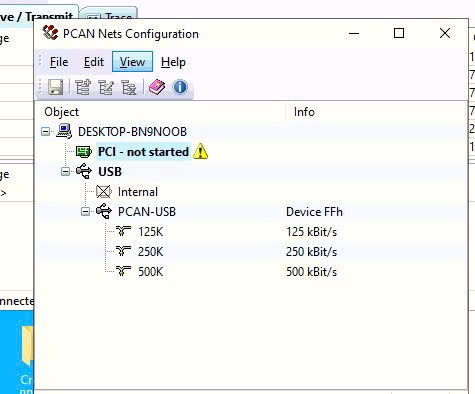The width and height of the screenshot is (475, 394).
Task: Click the Edit Net toolbar icon
Action: (x=106, y=87)
